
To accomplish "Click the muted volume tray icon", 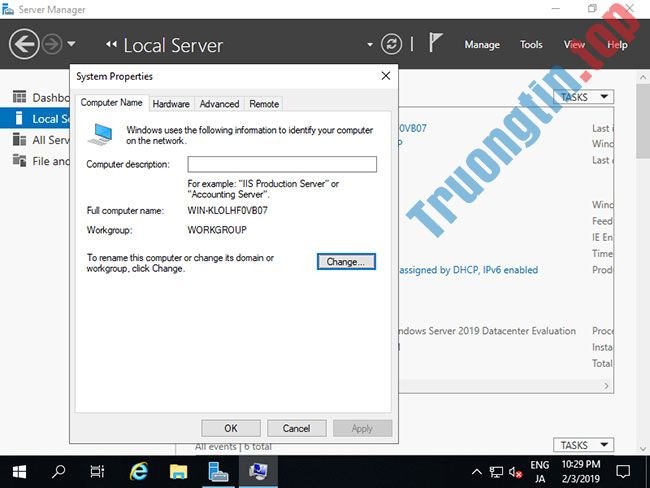I will coord(515,472).
